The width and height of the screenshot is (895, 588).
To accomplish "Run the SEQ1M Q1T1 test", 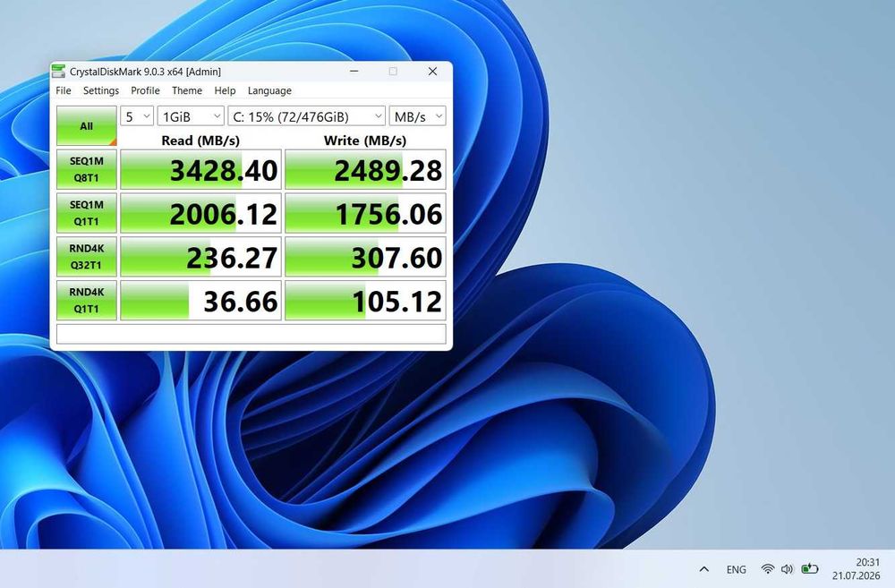I will pyautogui.click(x=87, y=213).
